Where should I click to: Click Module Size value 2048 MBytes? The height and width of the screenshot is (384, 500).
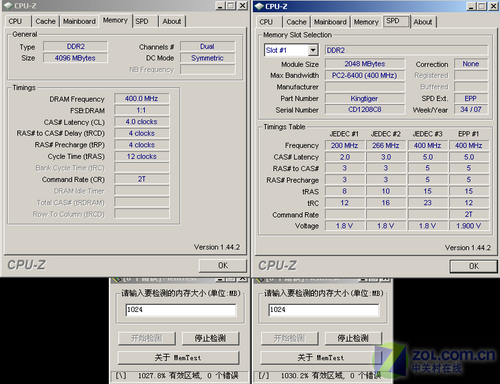coord(365,64)
